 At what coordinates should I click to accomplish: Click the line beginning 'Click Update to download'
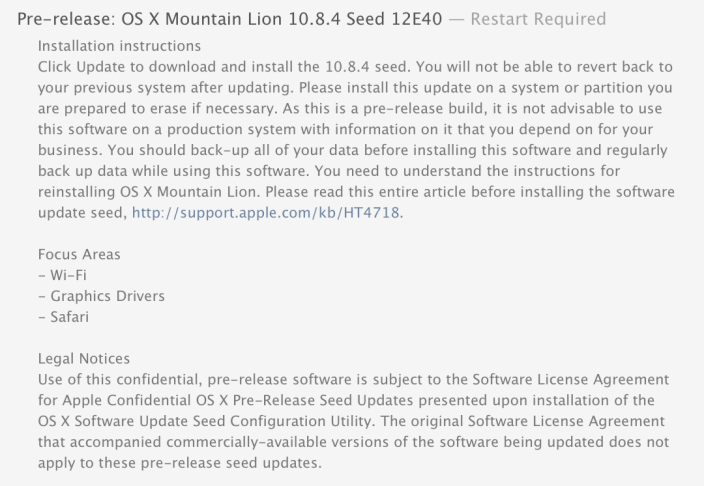click(355, 67)
